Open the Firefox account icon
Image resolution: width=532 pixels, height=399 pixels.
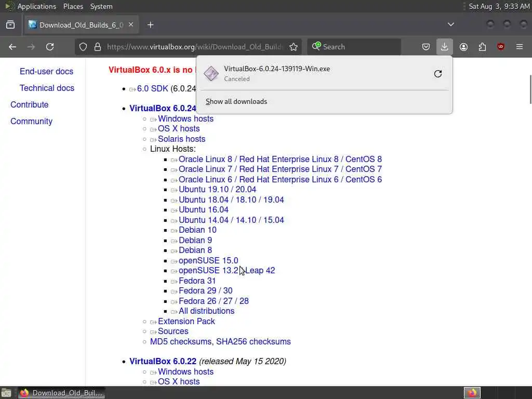click(x=463, y=47)
